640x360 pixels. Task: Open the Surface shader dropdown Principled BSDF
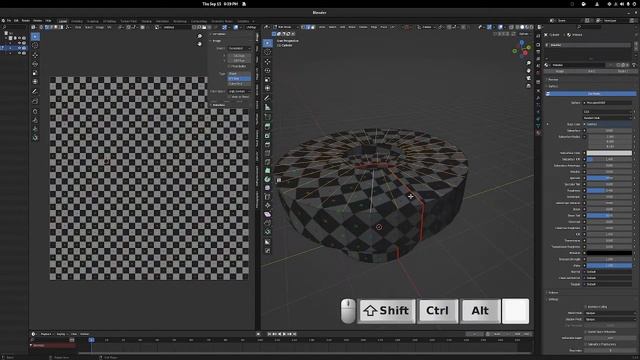(x=608, y=102)
